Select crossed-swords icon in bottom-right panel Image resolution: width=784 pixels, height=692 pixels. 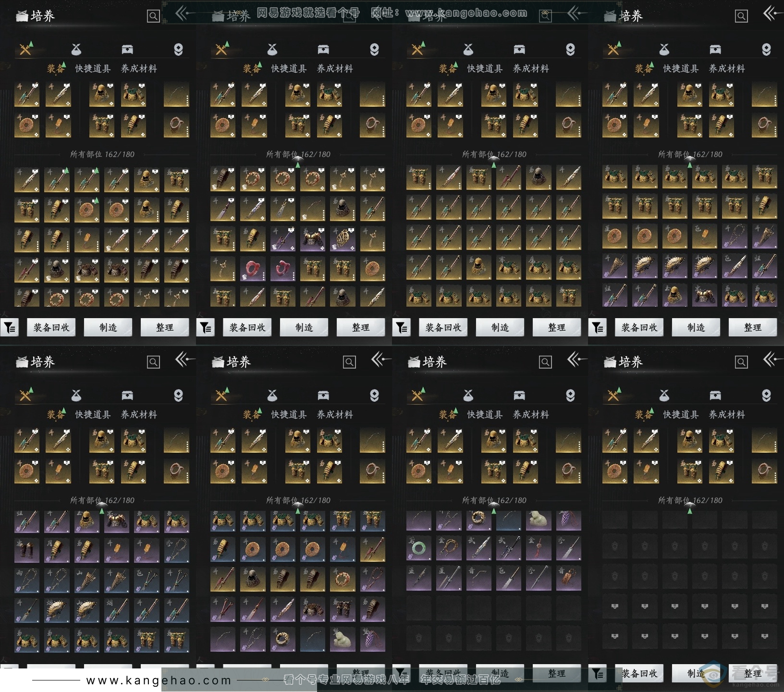click(613, 395)
